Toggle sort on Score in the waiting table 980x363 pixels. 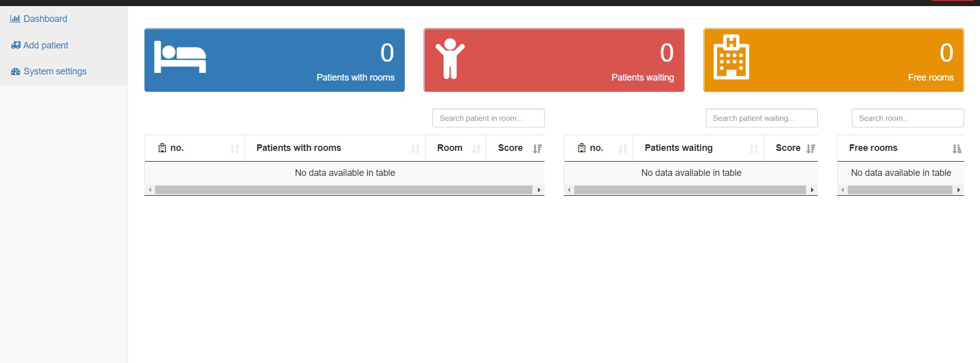(x=811, y=148)
